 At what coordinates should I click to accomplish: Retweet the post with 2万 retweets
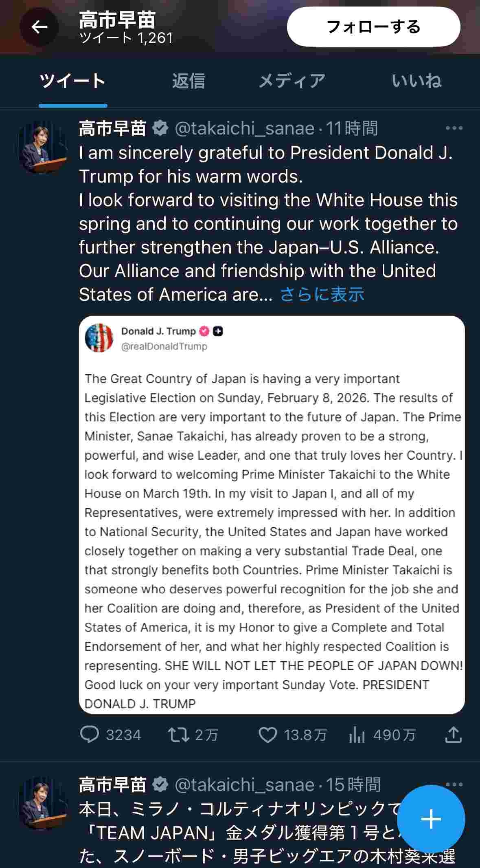tap(178, 735)
